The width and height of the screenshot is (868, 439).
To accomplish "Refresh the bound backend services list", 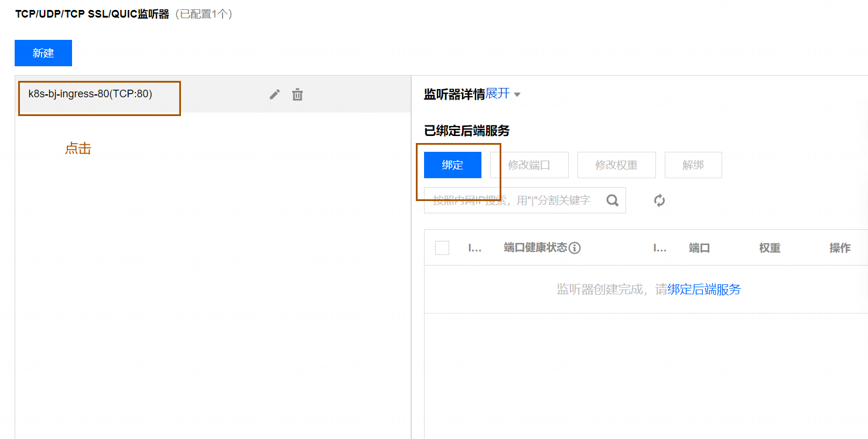I will coord(659,200).
